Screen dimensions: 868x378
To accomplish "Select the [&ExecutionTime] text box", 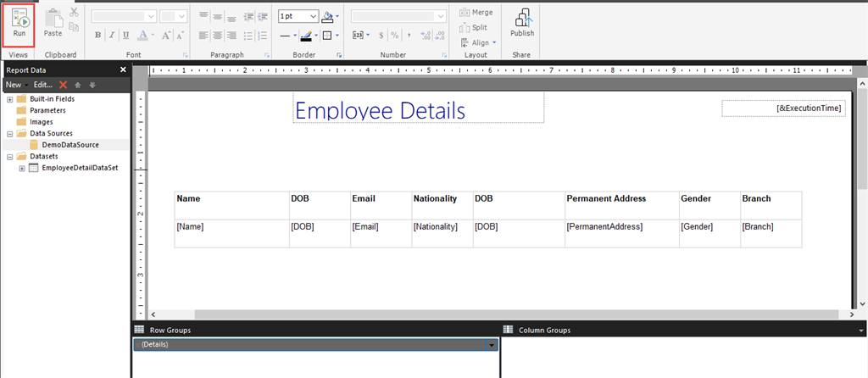I will (x=783, y=108).
